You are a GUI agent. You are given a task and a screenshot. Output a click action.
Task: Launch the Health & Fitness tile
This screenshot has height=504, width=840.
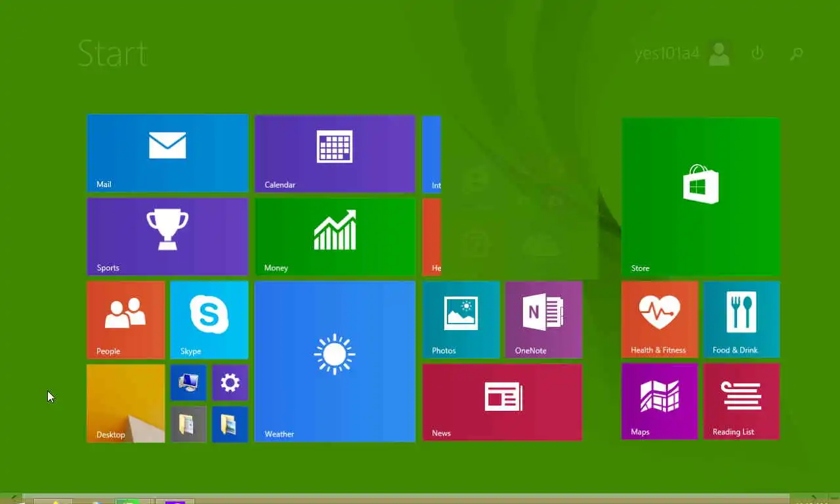pyautogui.click(x=660, y=319)
